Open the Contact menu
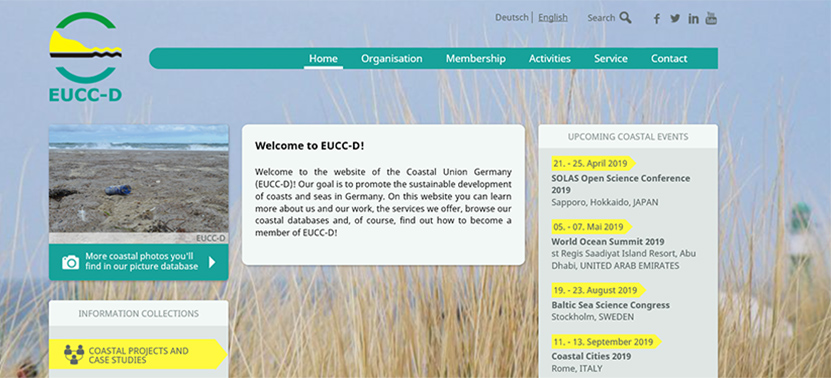The width and height of the screenshot is (831, 378). click(x=669, y=58)
